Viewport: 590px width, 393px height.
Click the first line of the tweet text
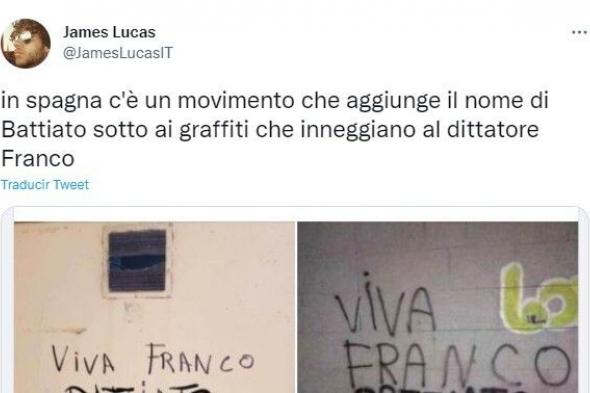pos(275,101)
